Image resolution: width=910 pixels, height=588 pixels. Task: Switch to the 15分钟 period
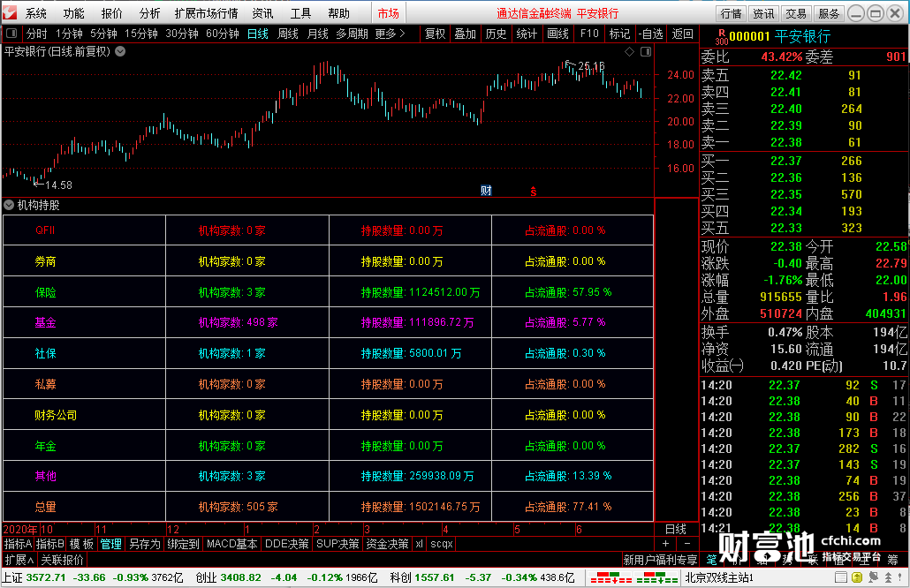tap(141, 34)
